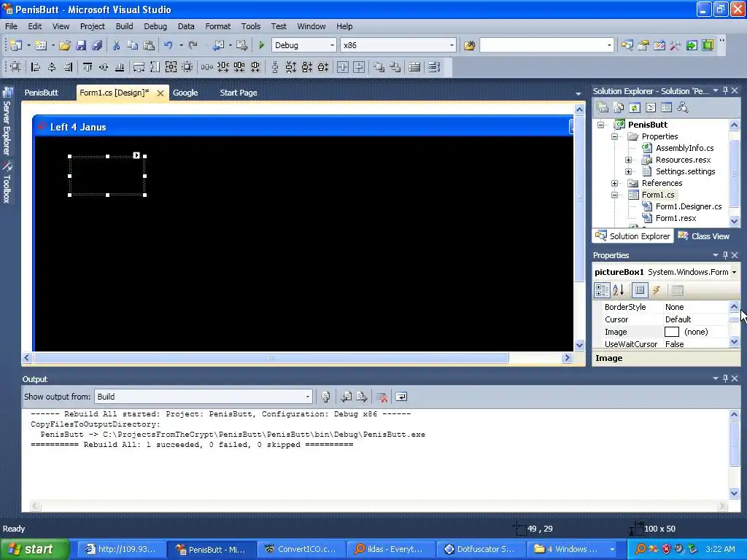Open the Toolbox side panel tab

coord(7,182)
